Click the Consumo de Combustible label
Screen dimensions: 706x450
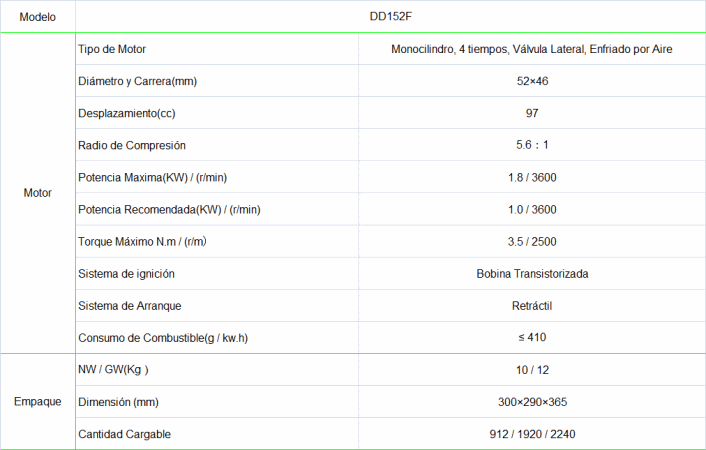click(x=162, y=338)
